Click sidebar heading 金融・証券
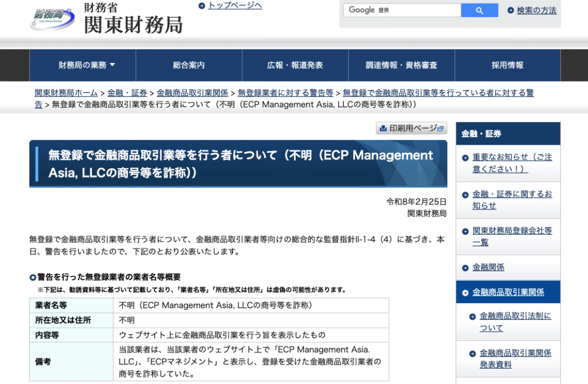588x384 pixels. (x=481, y=134)
